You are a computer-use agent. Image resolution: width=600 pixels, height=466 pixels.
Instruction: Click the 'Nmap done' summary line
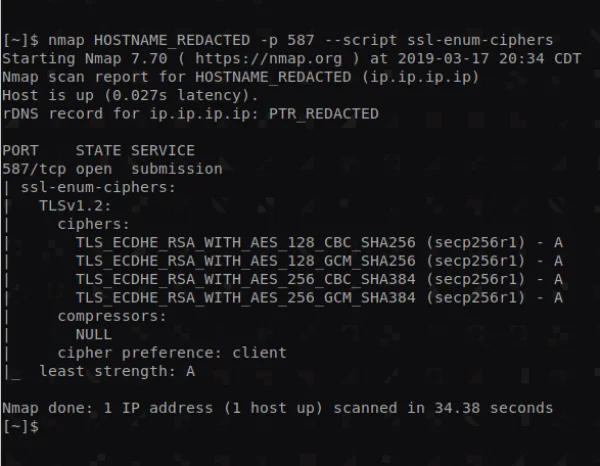pyautogui.click(x=277, y=408)
